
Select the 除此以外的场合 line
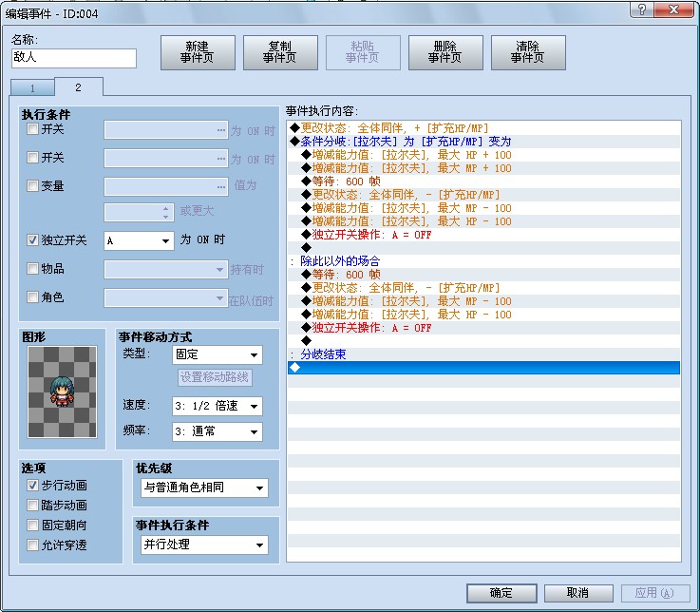click(484, 261)
